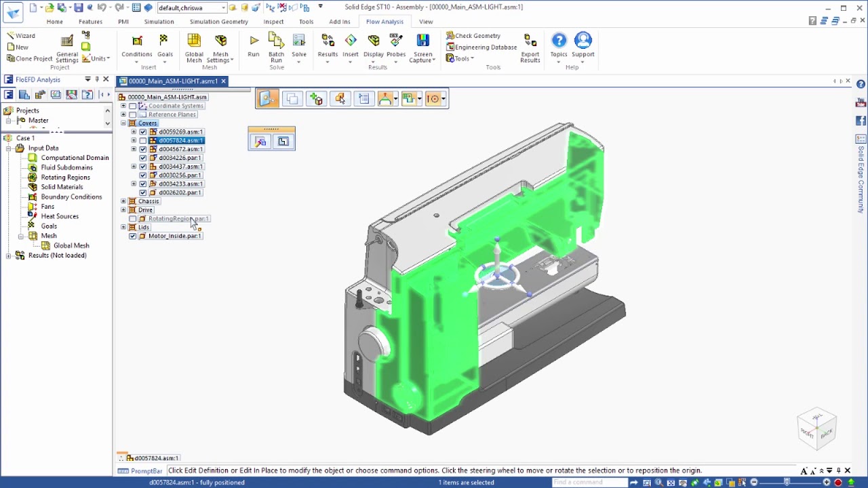Open the Display tool

click(x=374, y=47)
